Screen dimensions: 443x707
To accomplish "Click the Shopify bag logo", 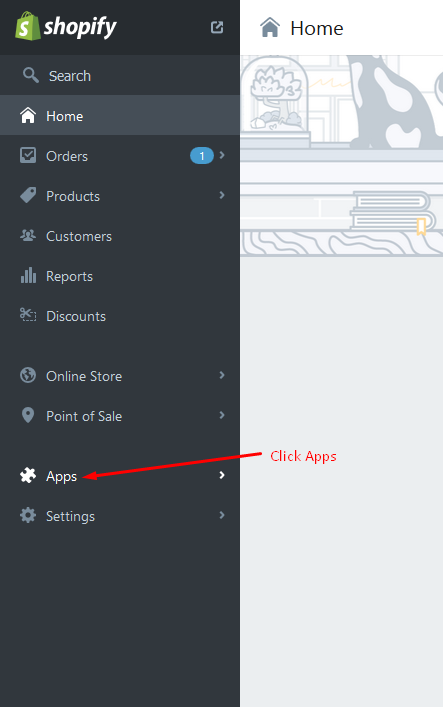I will (28, 26).
